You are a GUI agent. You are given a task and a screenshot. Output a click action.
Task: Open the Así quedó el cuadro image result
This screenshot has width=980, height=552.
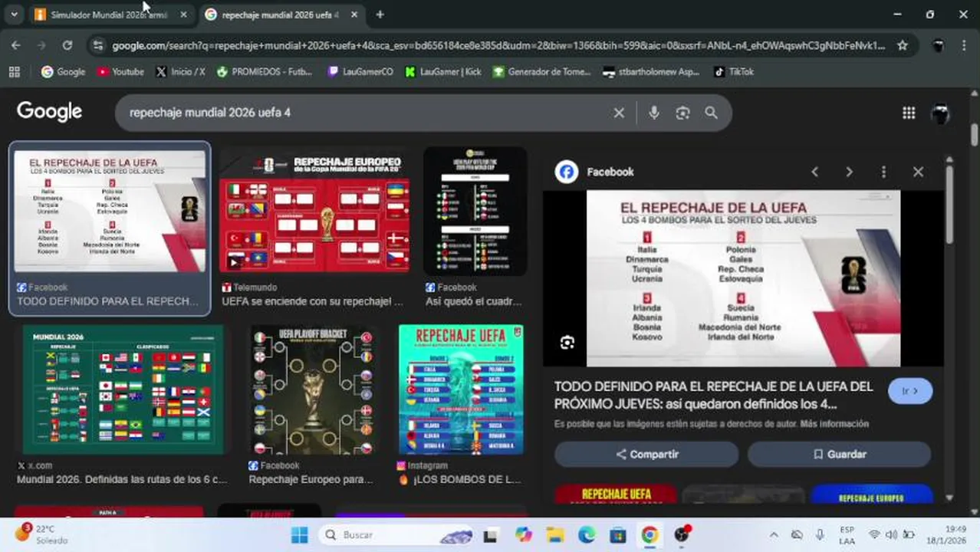pos(475,212)
